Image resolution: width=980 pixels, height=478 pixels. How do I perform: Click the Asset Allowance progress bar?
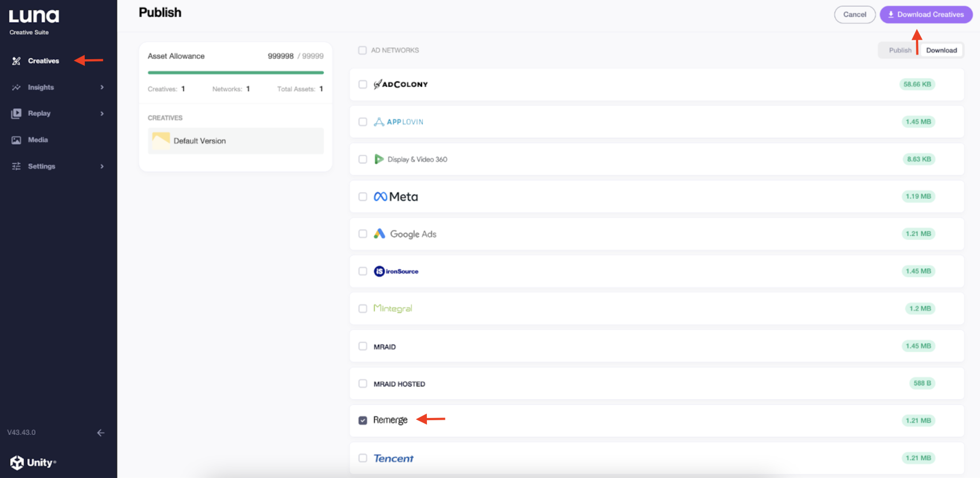coord(235,72)
